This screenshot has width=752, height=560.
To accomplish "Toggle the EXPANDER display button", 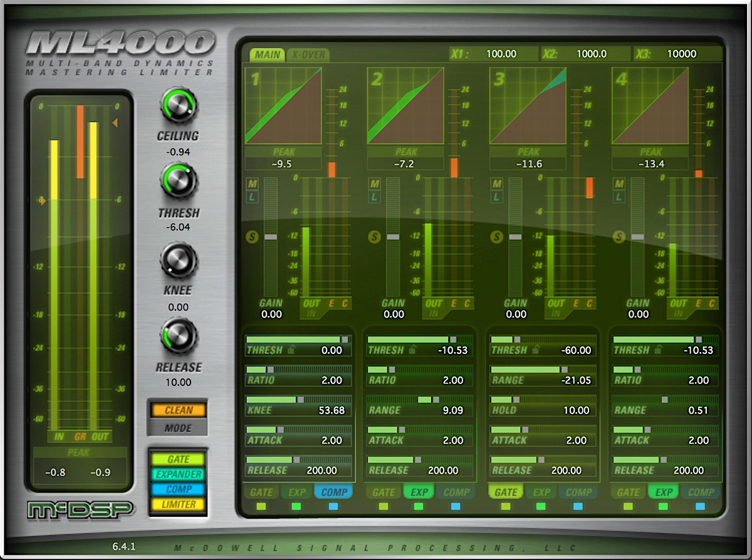I will click(x=179, y=474).
